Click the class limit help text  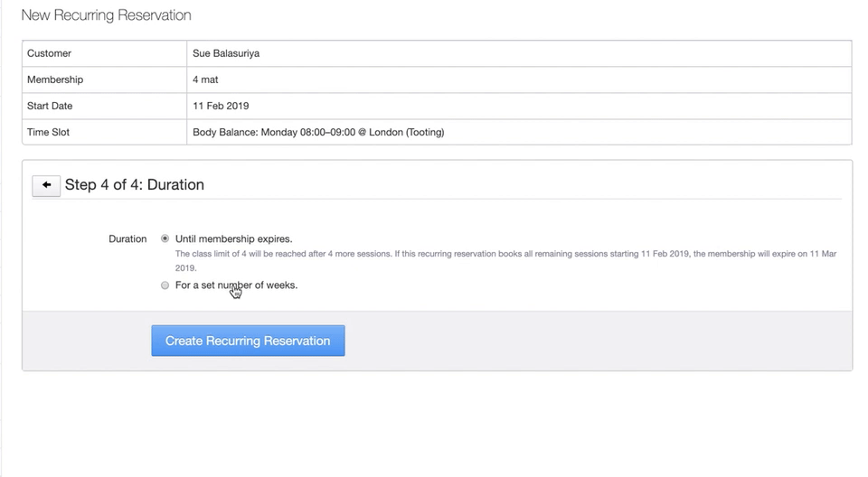point(505,255)
